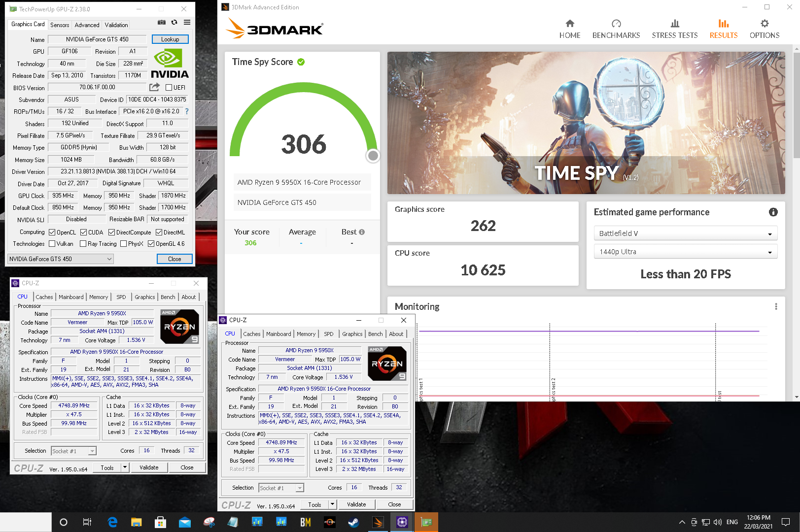Enable the Vulkan checkbox

point(52,244)
